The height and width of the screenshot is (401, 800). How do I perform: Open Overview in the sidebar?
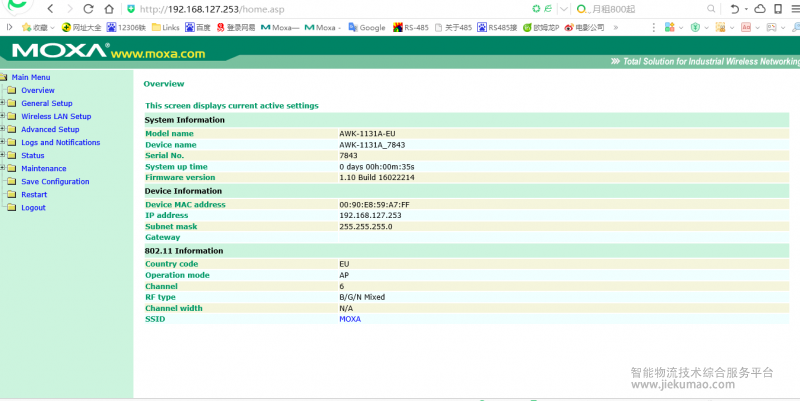38,90
